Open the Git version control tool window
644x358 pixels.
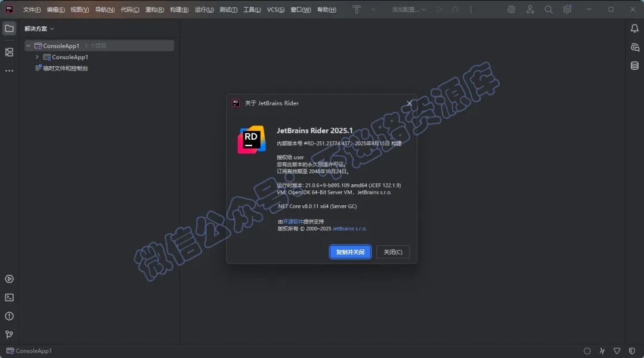[9, 335]
